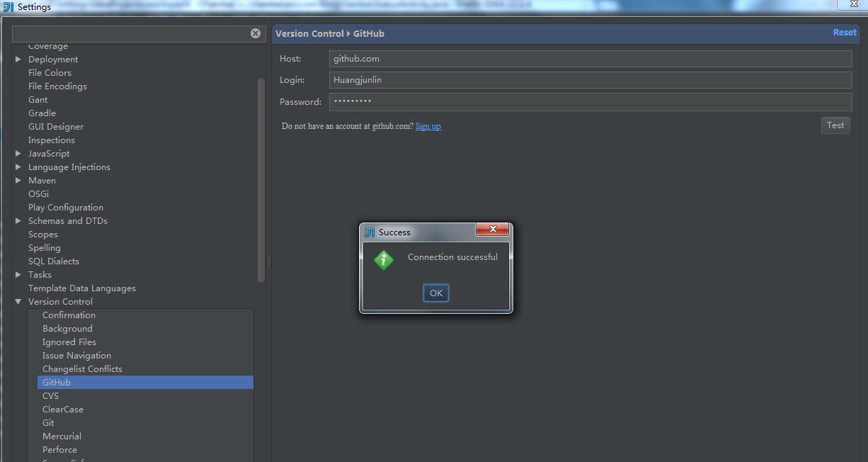Click the Host input field

pos(590,59)
